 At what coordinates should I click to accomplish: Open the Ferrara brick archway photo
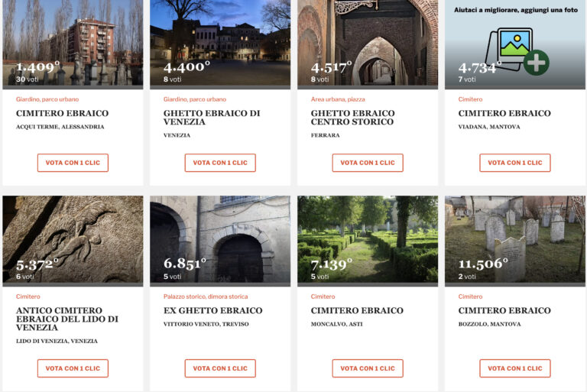click(368, 43)
